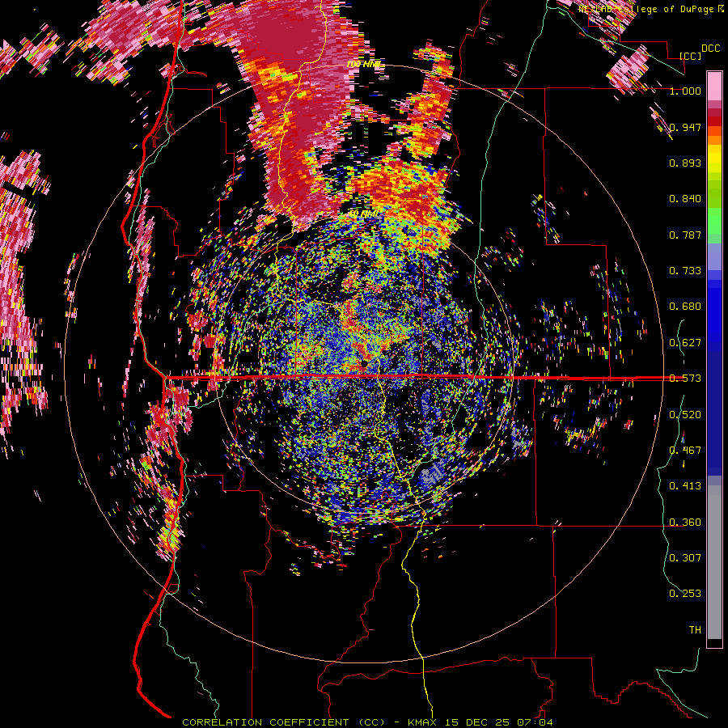Click the 50 NMI range ring label
Image resolution: width=728 pixels, height=728 pixels.
click(x=364, y=214)
